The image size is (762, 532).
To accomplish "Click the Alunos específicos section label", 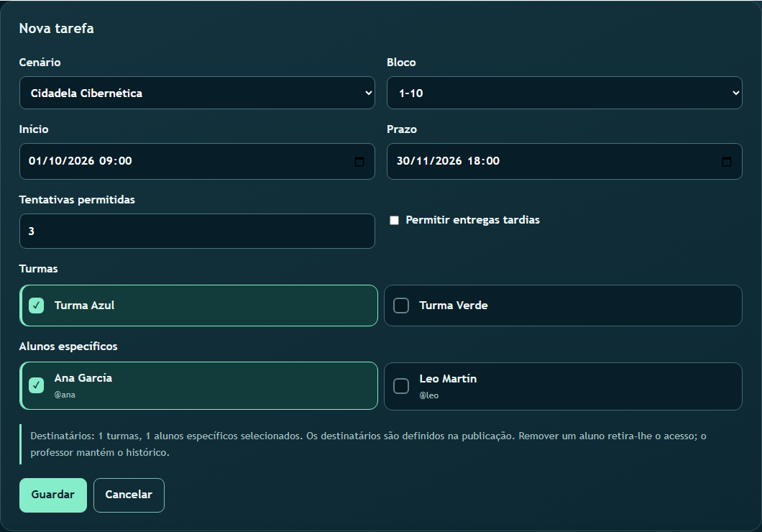I will pyautogui.click(x=68, y=347).
